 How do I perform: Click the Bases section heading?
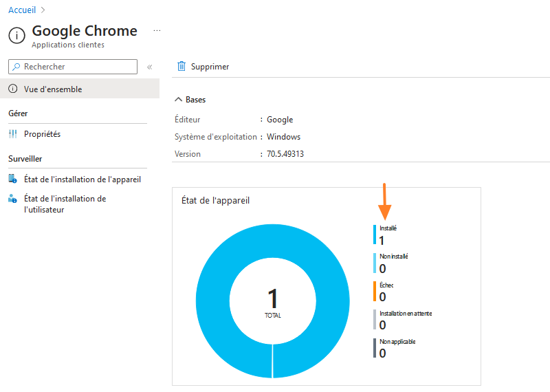pyautogui.click(x=195, y=100)
